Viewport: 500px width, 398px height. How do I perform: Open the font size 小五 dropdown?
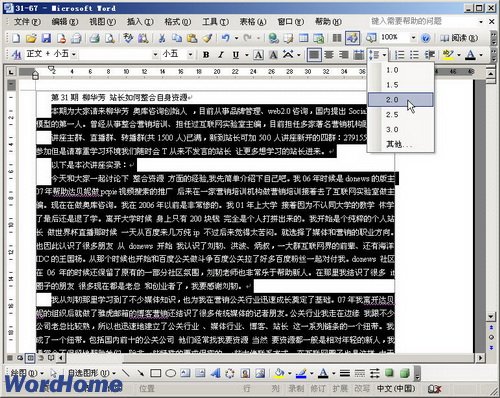tap(190, 54)
